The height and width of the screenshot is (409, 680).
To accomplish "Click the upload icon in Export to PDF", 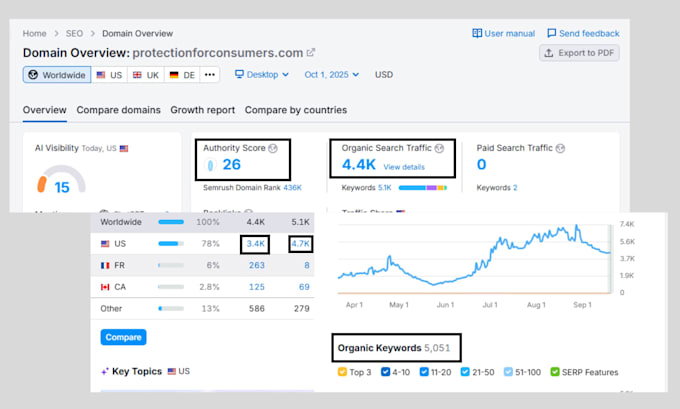I will [549, 53].
